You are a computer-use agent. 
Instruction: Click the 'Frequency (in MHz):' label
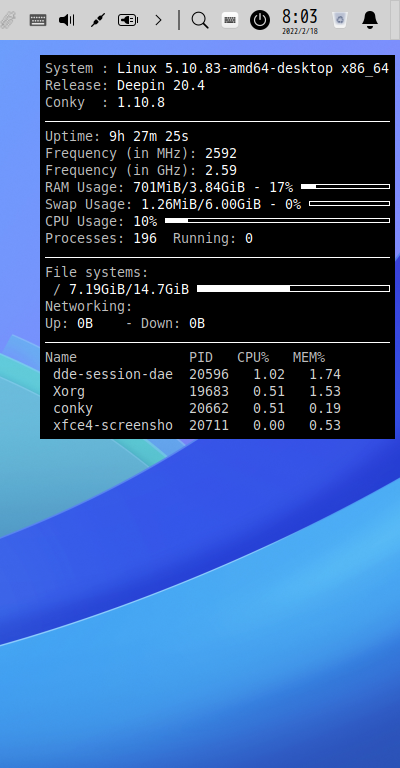(120, 153)
